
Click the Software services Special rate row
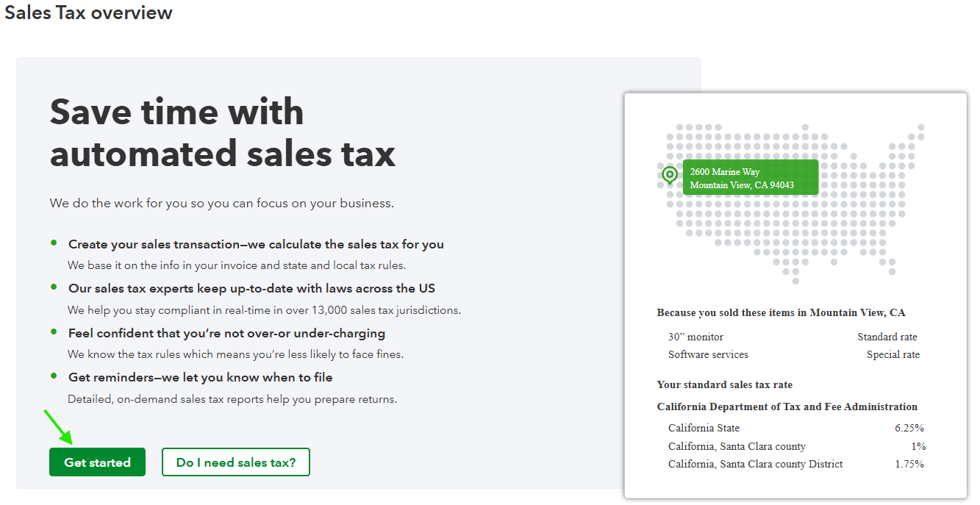click(x=793, y=354)
